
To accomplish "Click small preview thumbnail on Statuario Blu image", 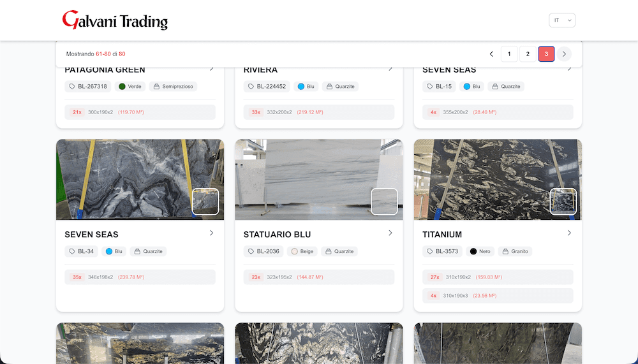I will [x=385, y=201].
